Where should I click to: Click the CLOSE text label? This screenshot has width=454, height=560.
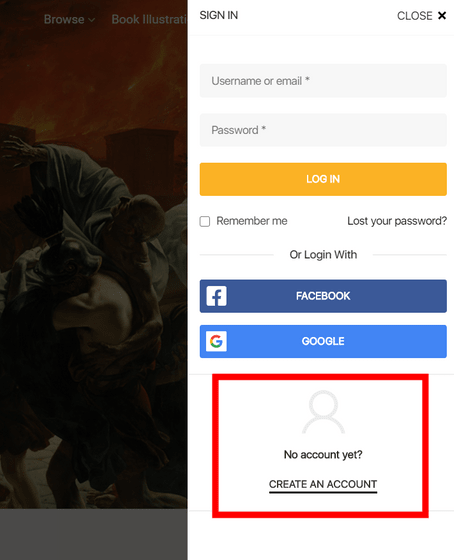click(x=415, y=16)
